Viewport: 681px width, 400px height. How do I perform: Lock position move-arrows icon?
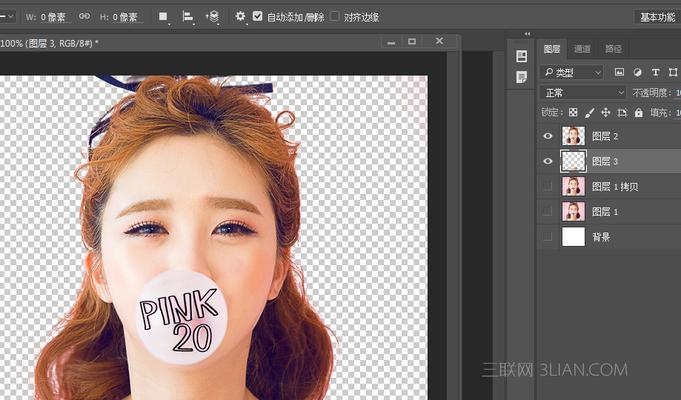pos(605,112)
